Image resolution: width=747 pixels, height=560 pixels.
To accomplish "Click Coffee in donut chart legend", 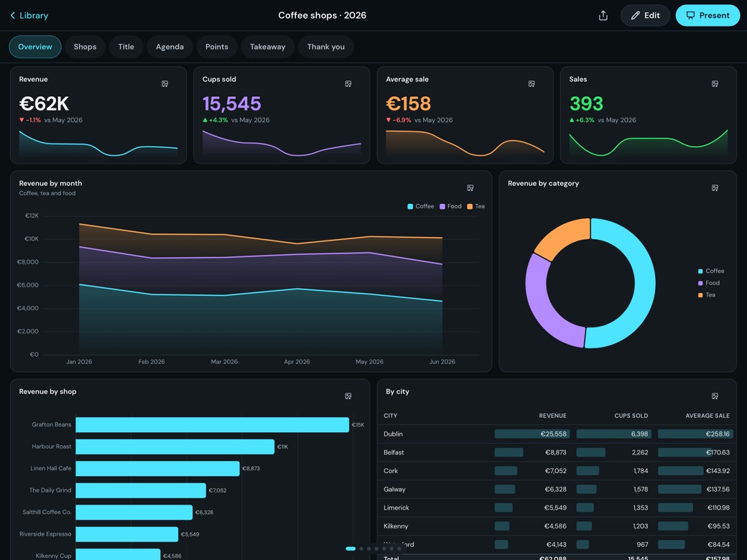I will click(x=711, y=271).
